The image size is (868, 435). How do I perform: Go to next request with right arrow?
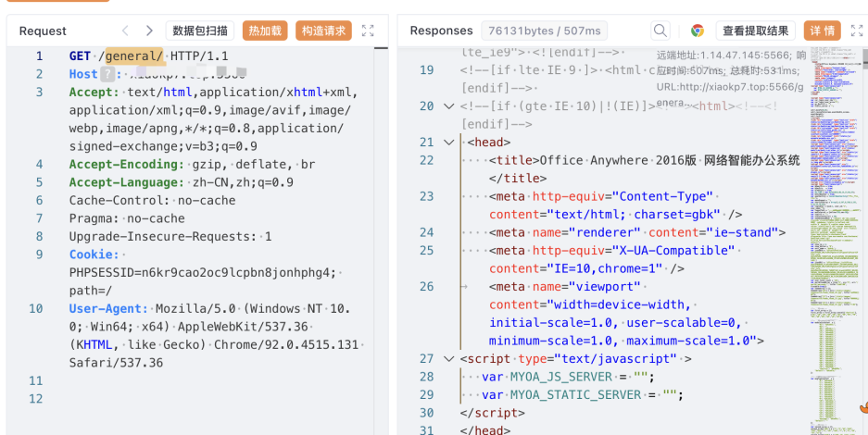149,31
